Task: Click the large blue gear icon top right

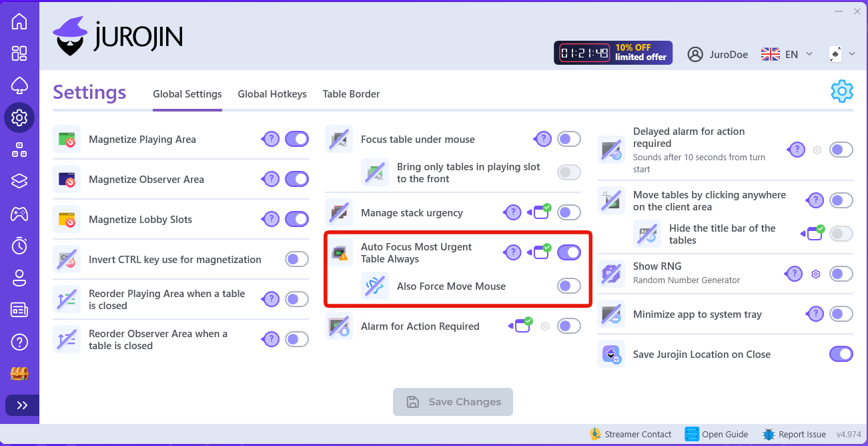Action: click(842, 91)
